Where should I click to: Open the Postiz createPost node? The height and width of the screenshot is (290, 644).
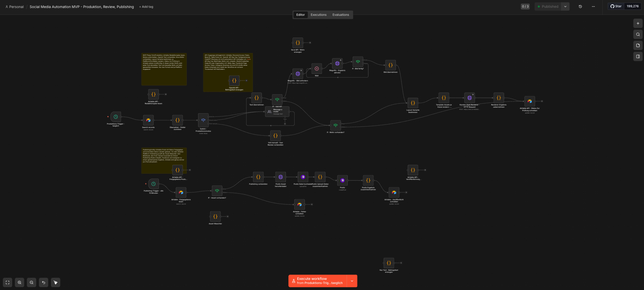coord(343,180)
